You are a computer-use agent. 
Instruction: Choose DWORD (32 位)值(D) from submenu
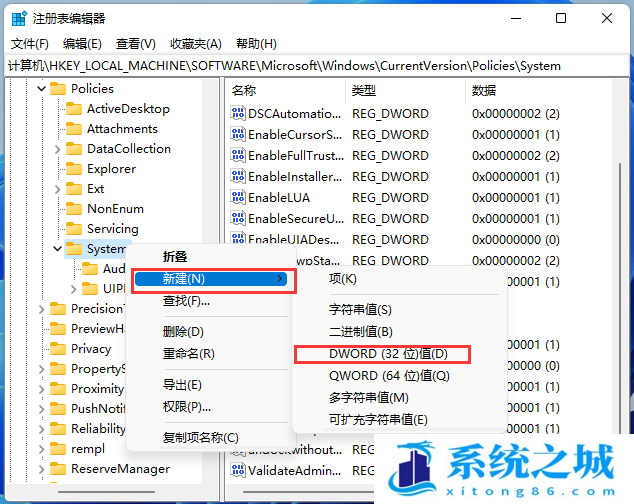[x=388, y=354]
